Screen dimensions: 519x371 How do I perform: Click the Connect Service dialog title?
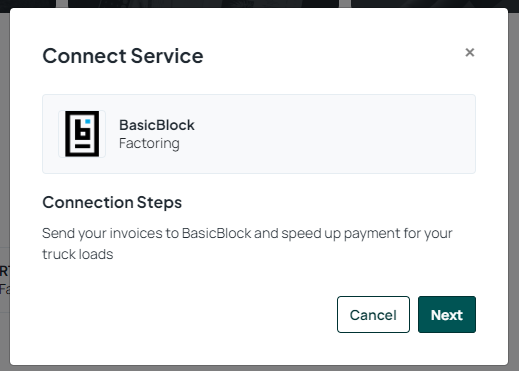pyautogui.click(x=123, y=55)
